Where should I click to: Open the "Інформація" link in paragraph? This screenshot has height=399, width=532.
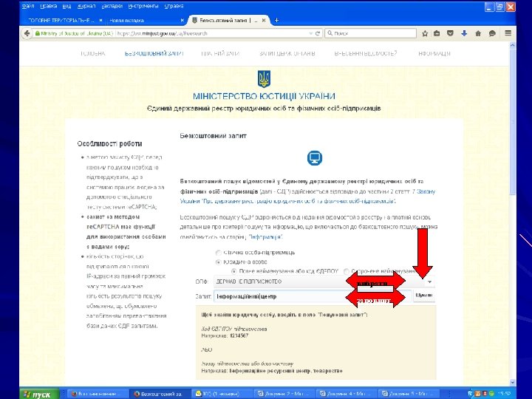point(265,237)
